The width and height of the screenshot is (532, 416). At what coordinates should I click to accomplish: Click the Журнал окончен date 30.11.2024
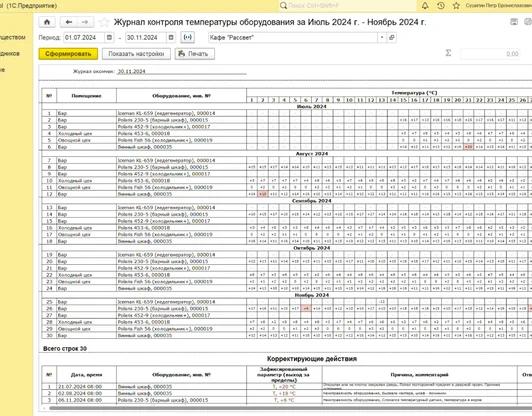coord(131,71)
